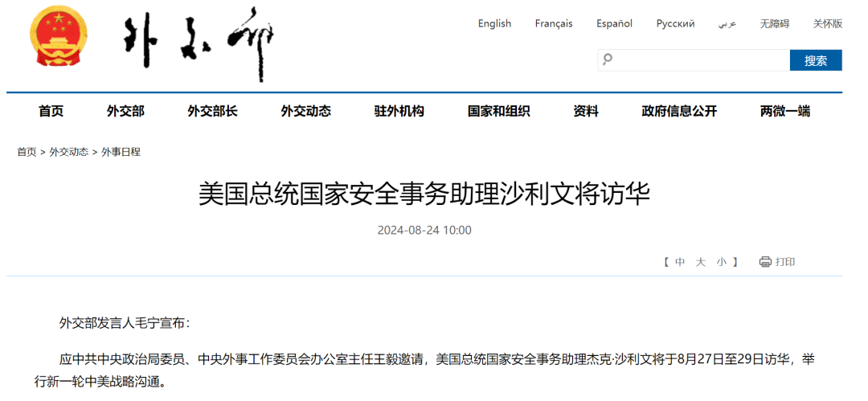Click the magnifier icon in search box

click(x=608, y=59)
